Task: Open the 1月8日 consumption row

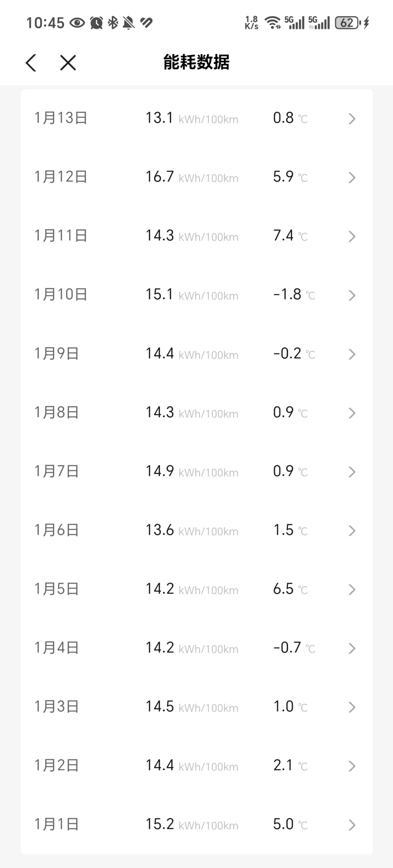Action: tap(196, 413)
